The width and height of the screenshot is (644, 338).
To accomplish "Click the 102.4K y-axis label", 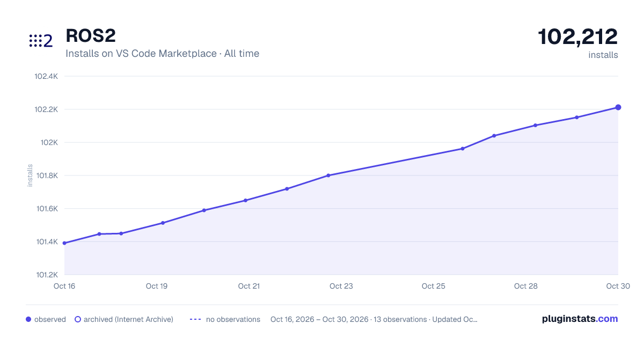I will [x=46, y=76].
